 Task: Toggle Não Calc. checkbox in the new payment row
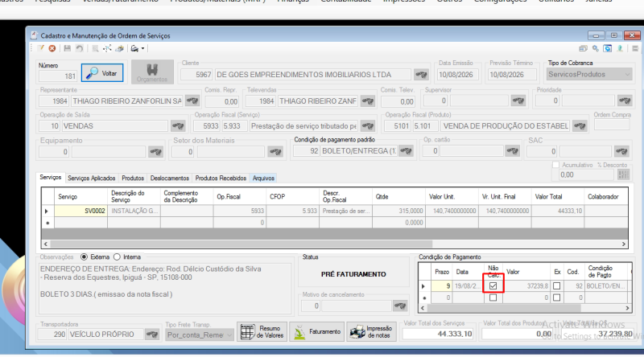click(x=493, y=297)
